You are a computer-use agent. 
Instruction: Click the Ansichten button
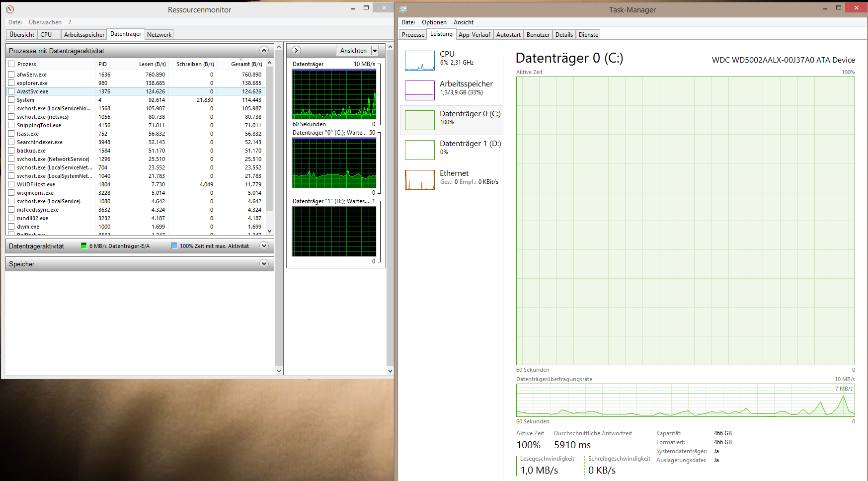(x=353, y=51)
